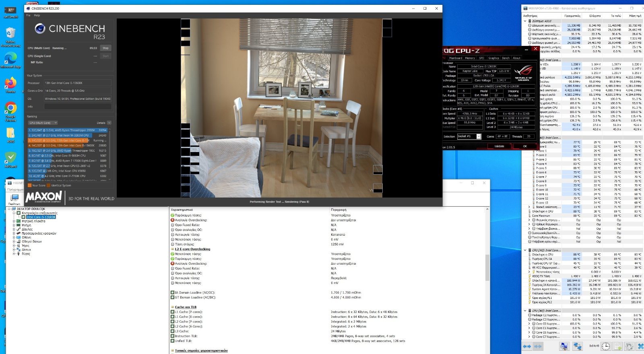Collapse Σύστημα: ASUS sensor group
The width and height of the screenshot is (644, 354).
[525, 21]
